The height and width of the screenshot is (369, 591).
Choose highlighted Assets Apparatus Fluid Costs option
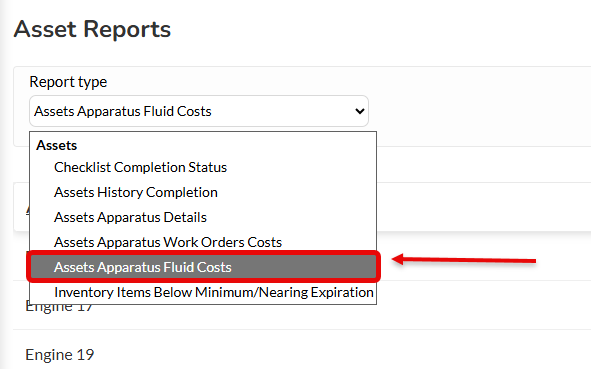tap(203, 267)
